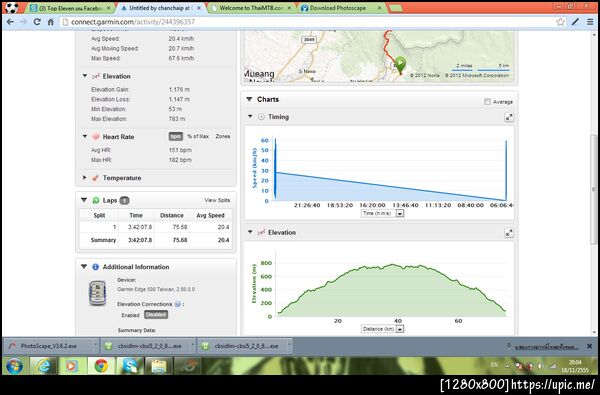Click the browser vertical scrollbar thumb
The width and height of the screenshot is (600, 395).
pyautogui.click(x=593, y=190)
